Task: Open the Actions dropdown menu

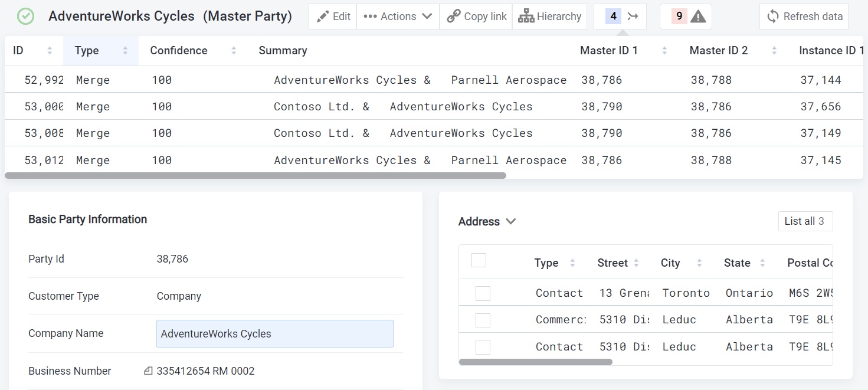Action: 398,17
